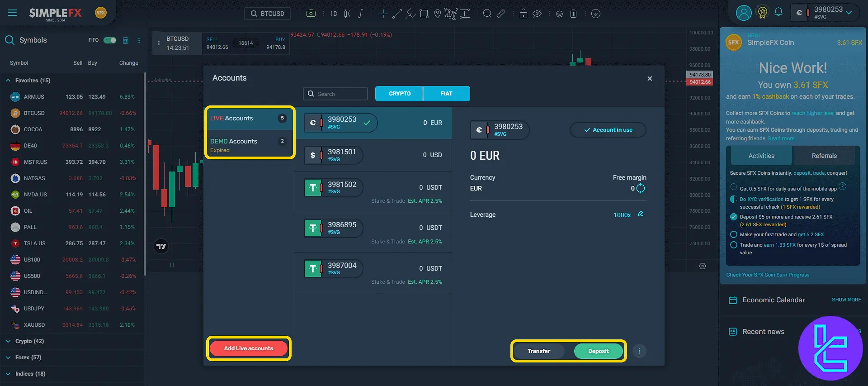Viewport: 868px width, 386px height.
Task: Toggle the FIFO switch
Action: (110, 40)
